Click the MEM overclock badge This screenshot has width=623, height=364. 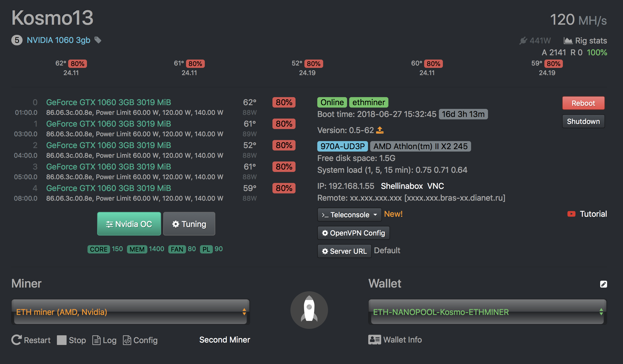tap(137, 249)
